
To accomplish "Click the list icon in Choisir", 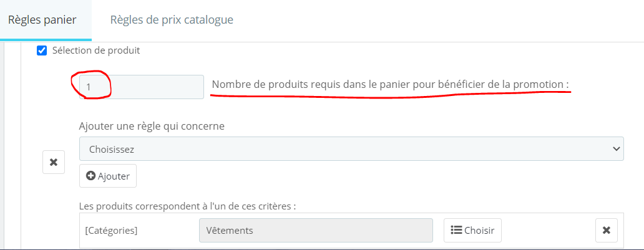I will pos(456,230).
